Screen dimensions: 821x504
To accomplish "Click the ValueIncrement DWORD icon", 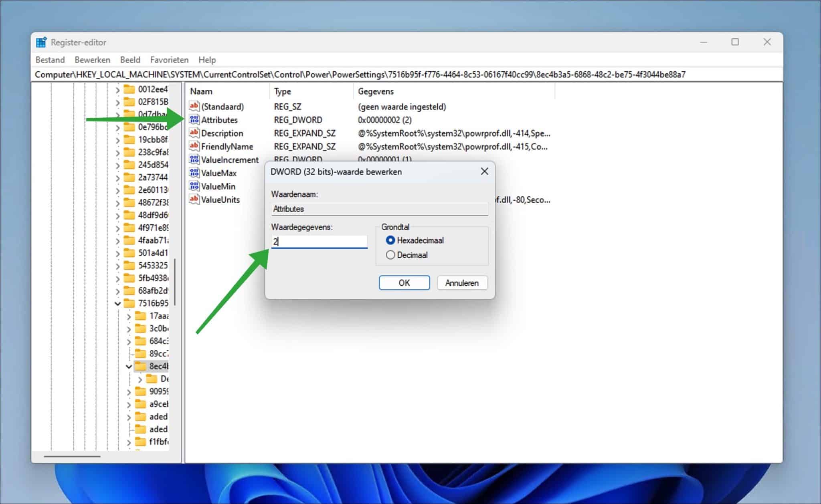I will [194, 159].
